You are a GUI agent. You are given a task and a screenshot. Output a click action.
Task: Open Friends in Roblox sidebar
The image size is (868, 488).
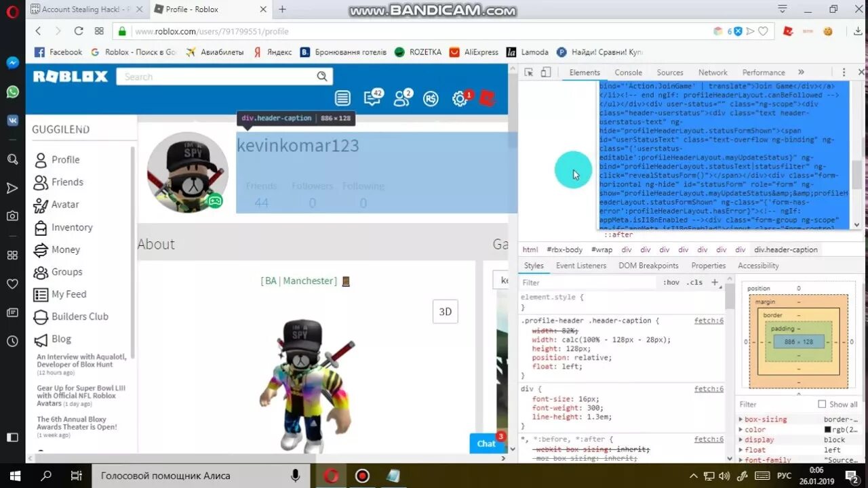click(x=67, y=182)
